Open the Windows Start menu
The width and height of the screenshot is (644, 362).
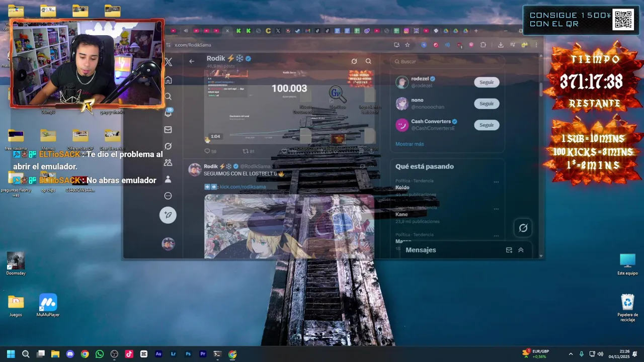(x=11, y=354)
